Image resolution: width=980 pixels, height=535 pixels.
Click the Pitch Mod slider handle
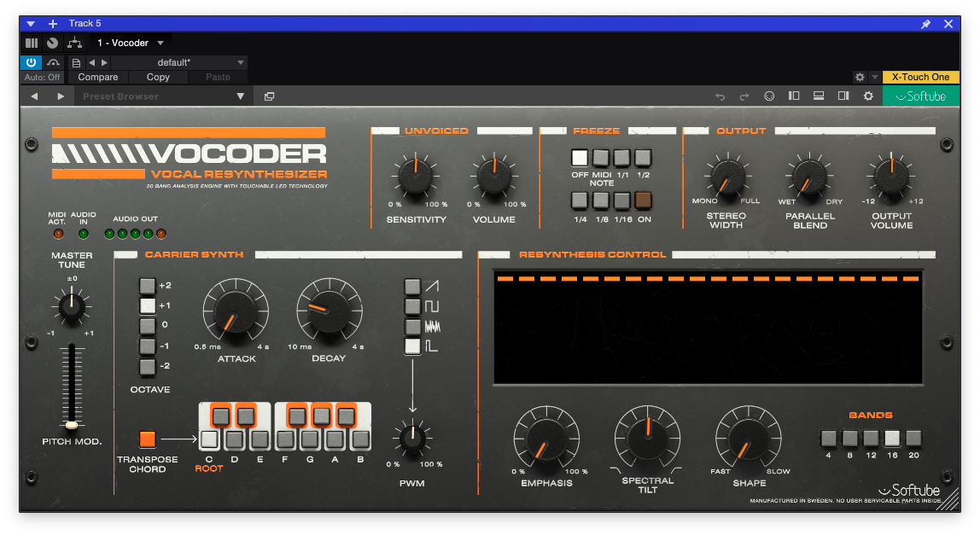[x=72, y=425]
